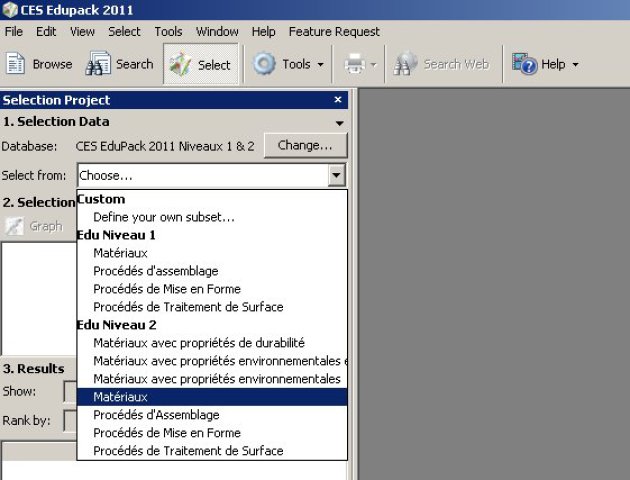The image size is (630, 480).
Task: Open the Edit menu
Action: 46,32
